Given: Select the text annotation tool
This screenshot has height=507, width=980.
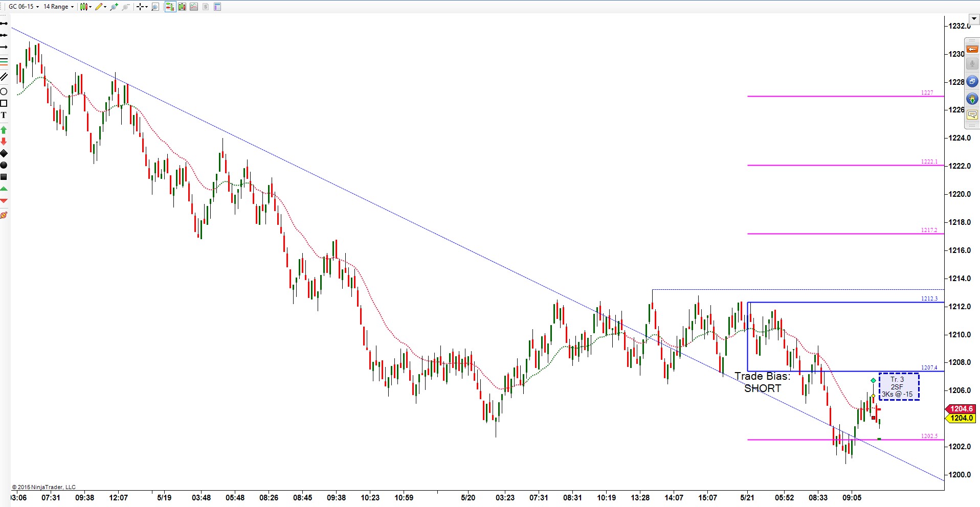Looking at the screenshot, I should [x=4, y=115].
